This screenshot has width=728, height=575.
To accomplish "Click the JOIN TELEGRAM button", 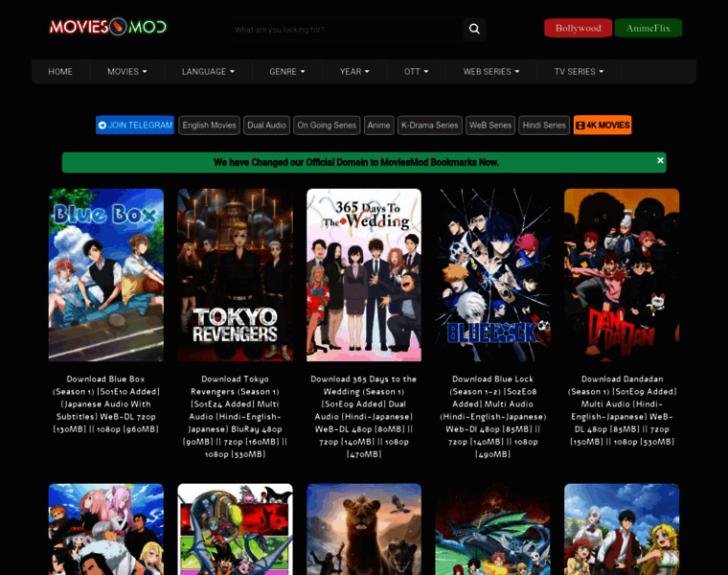I will pos(135,125).
